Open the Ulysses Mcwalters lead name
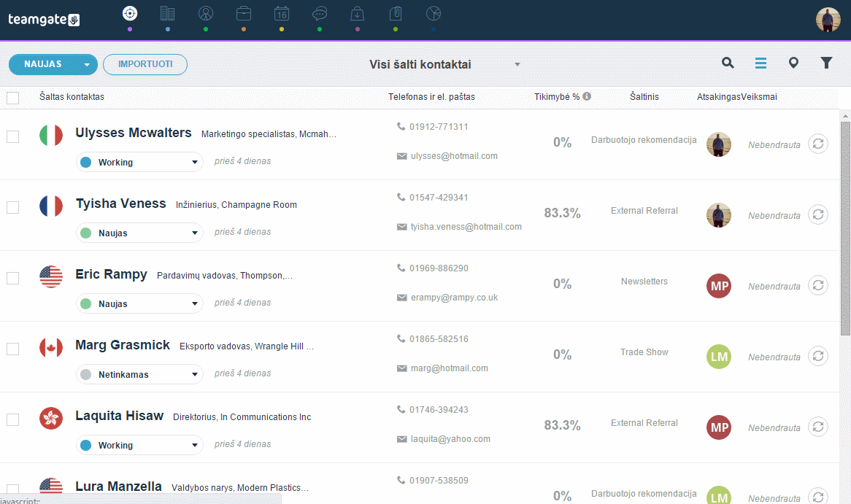This screenshot has width=851, height=504. tap(134, 133)
